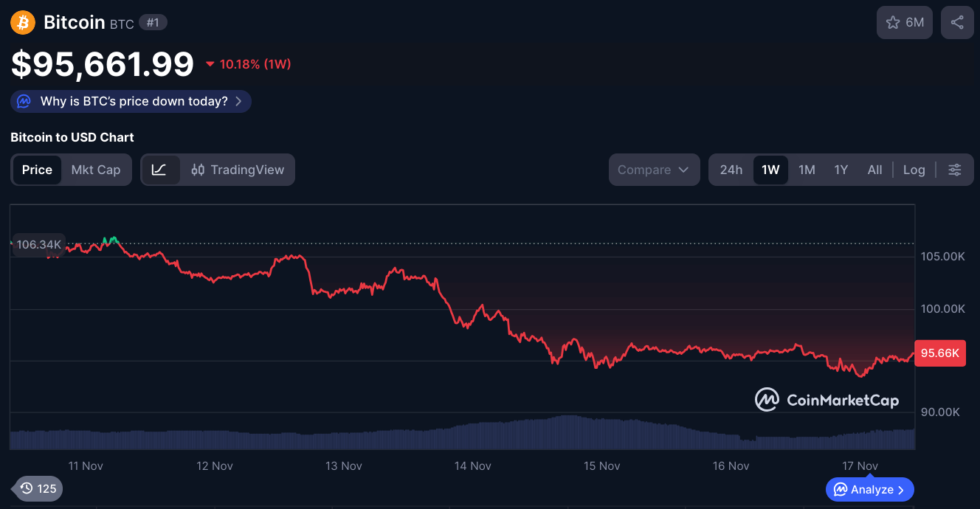The image size is (980, 509).
Task: Click the 95.66K price marker on the chart
Action: (939, 353)
